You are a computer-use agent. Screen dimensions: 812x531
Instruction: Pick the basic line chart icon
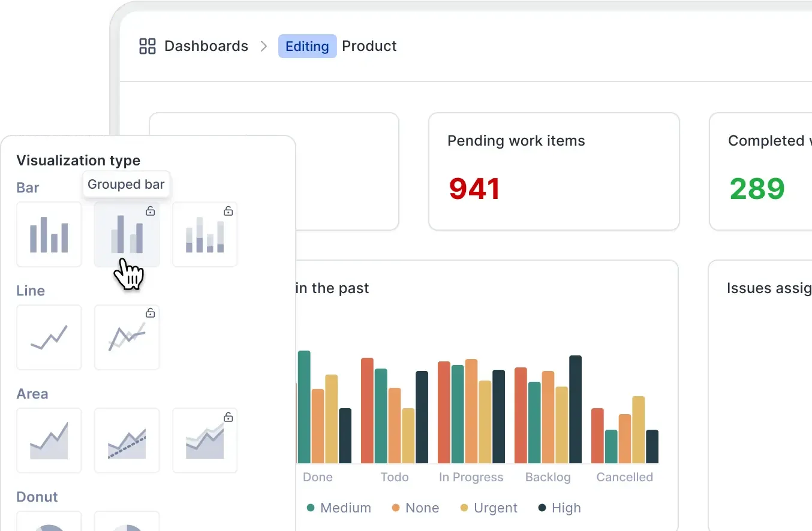(x=49, y=337)
